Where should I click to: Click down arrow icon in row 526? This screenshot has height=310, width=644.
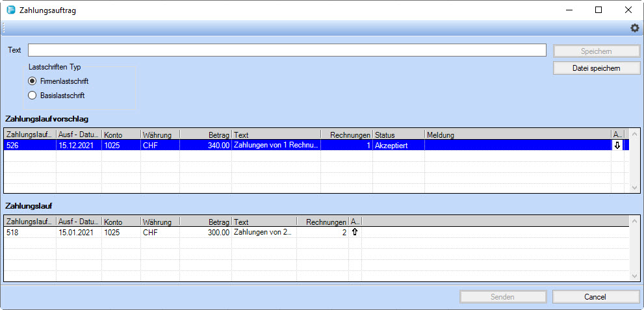point(617,146)
